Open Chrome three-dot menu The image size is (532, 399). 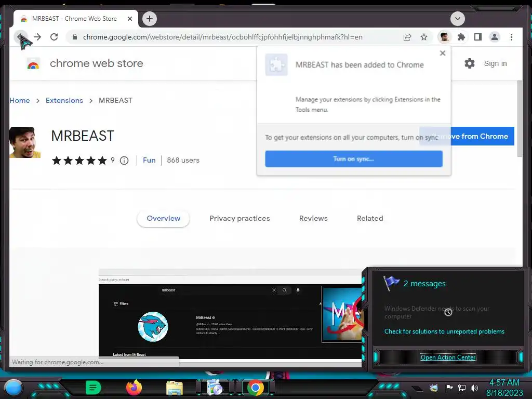pos(511,37)
